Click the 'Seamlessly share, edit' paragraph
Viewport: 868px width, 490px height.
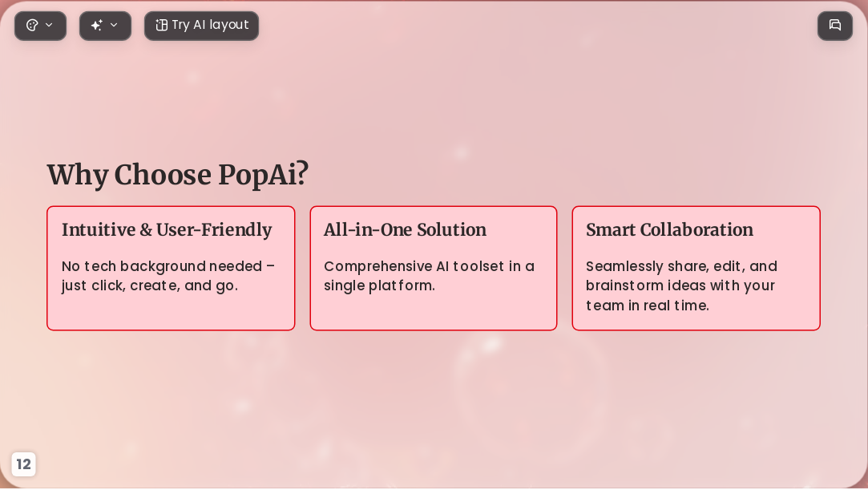(681, 285)
